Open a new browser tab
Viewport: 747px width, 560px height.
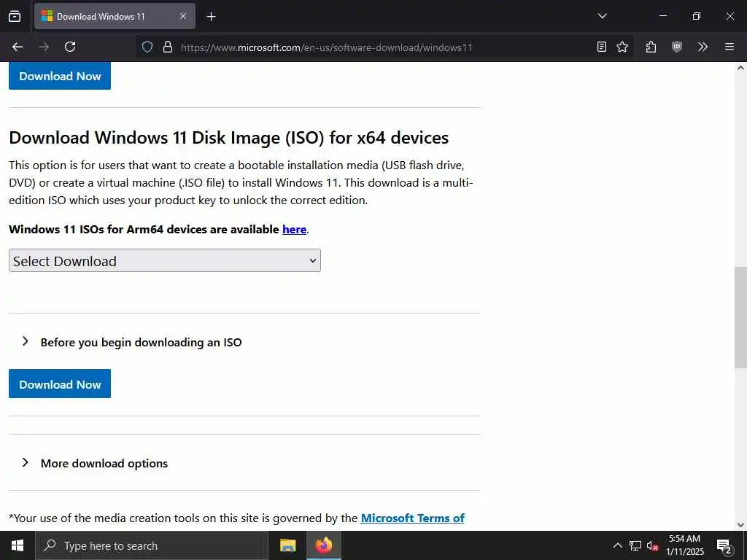pos(211,17)
